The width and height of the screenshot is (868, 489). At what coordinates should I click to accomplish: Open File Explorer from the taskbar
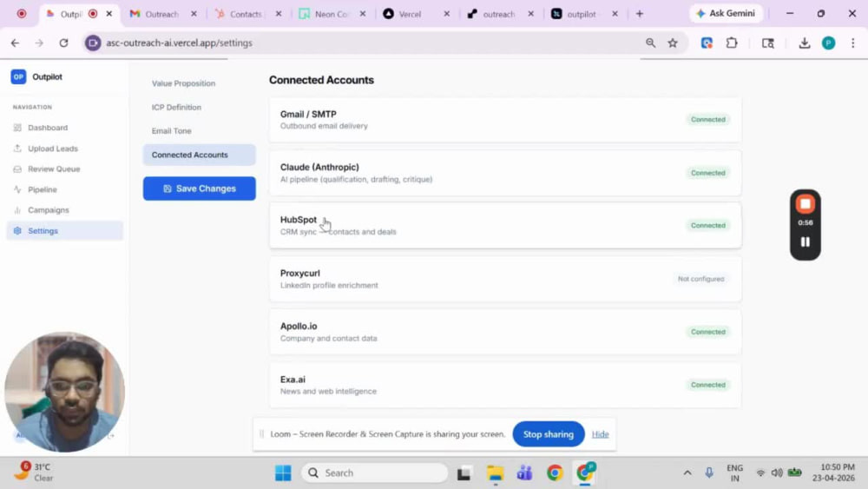tap(495, 473)
